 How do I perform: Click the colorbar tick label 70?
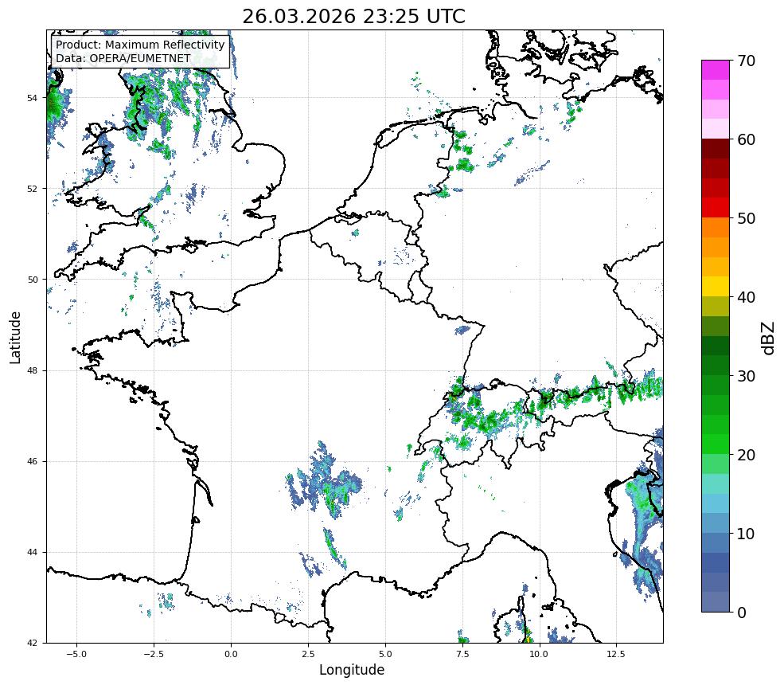tap(746, 61)
